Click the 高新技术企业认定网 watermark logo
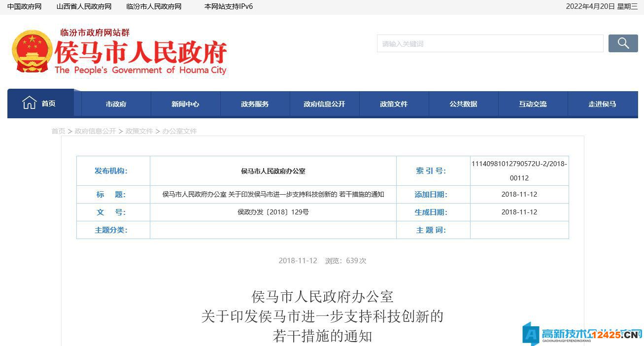 [x=581, y=334]
